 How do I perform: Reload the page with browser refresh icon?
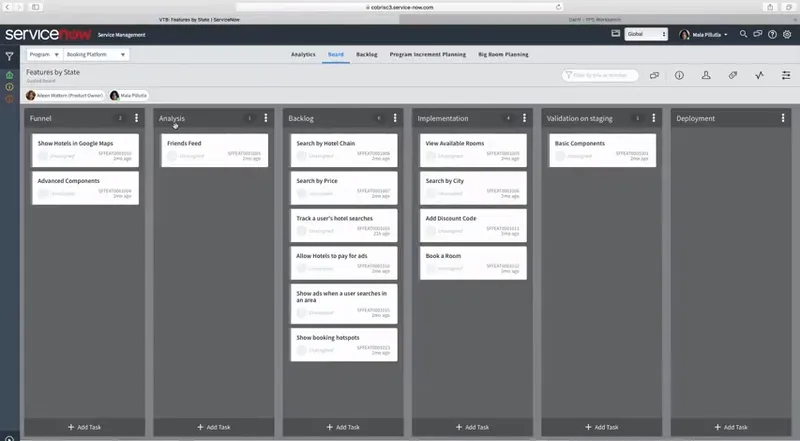pyautogui.click(x=558, y=7)
